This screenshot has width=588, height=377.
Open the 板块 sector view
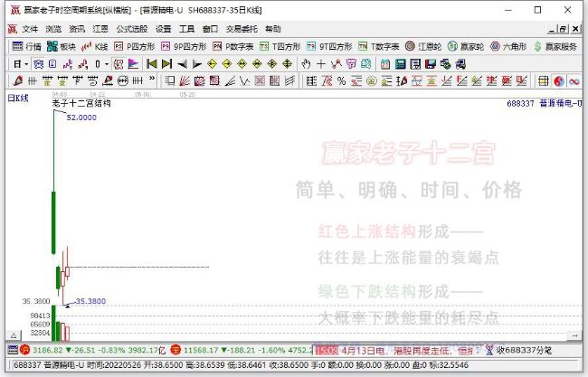[x=62, y=46]
